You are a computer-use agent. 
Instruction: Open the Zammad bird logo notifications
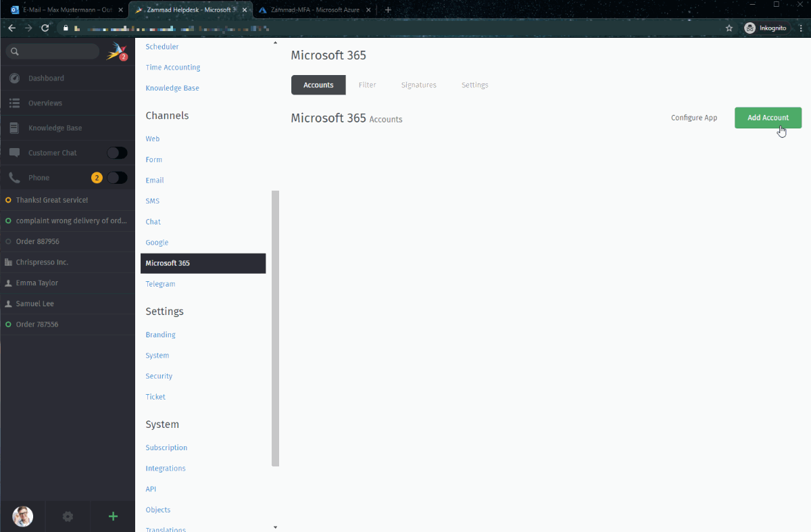(117, 51)
